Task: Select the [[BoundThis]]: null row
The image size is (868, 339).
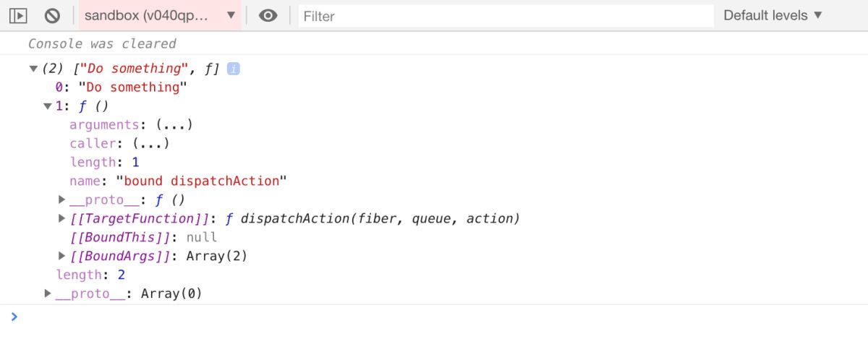Action: (143, 237)
